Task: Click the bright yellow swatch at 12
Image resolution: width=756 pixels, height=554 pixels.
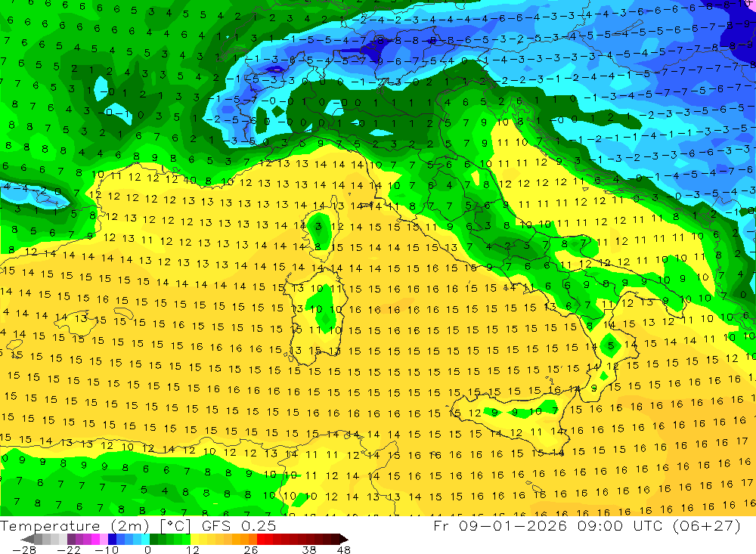Action: click(x=195, y=539)
